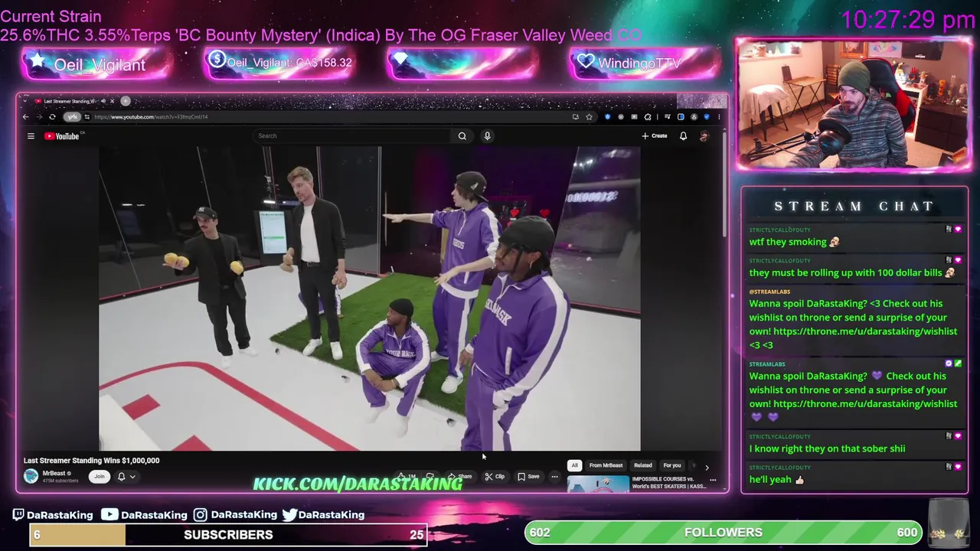The image size is (980, 551).
Task: Open the VPN badge in address bar
Action: [x=72, y=117]
